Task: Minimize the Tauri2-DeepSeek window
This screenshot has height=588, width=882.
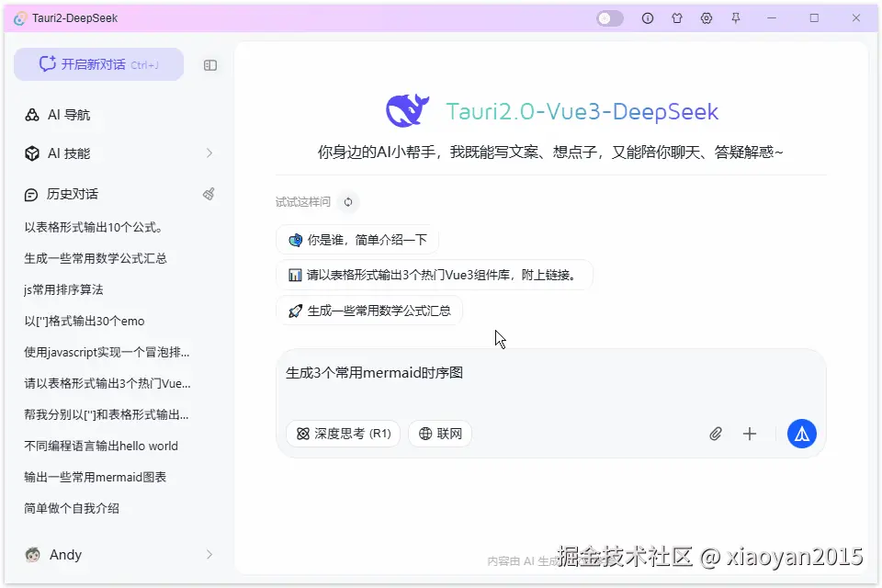Action: coord(772,18)
